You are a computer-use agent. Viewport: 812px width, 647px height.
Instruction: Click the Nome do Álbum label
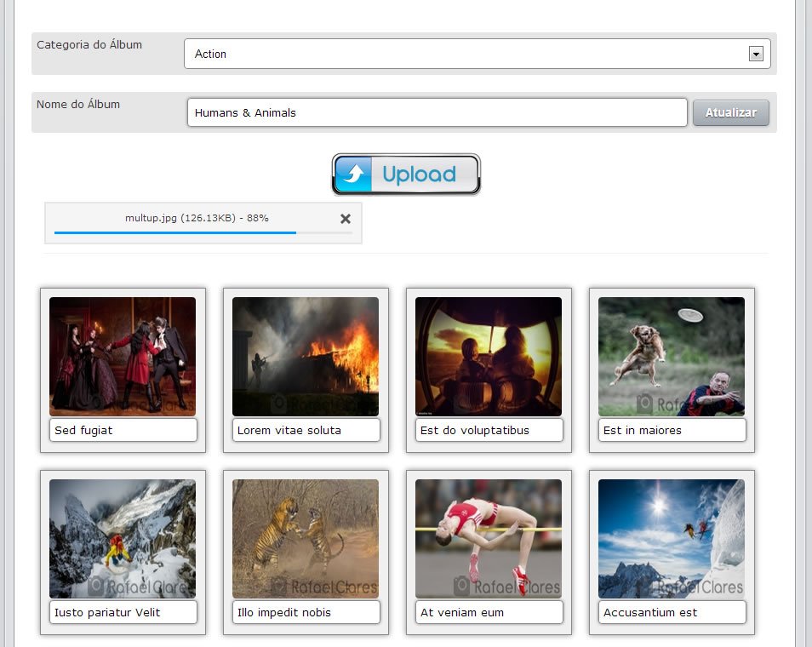(78, 104)
